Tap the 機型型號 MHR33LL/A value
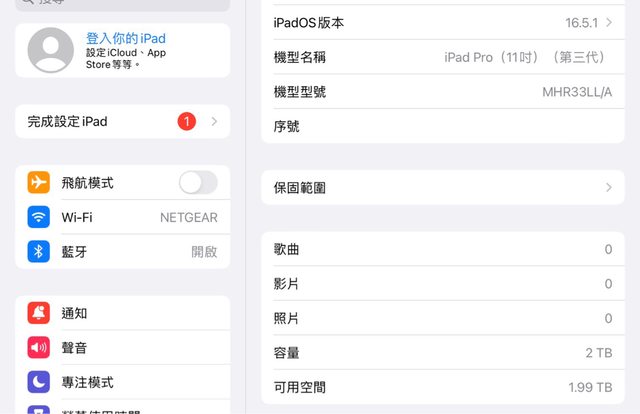 click(x=577, y=92)
